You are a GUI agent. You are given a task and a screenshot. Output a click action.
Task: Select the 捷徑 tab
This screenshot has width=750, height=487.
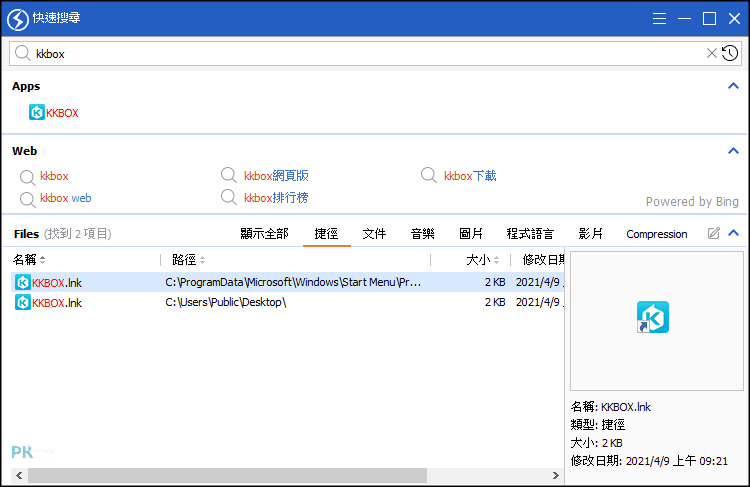point(326,233)
